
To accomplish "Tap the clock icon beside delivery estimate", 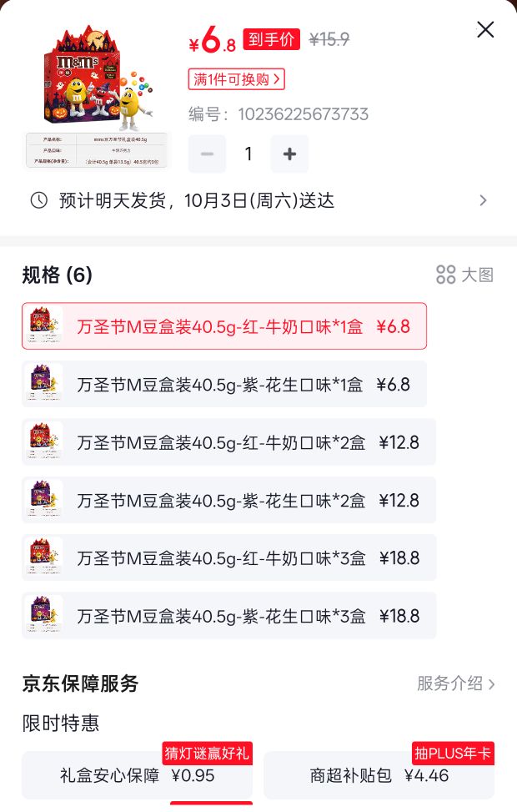I will (39, 200).
